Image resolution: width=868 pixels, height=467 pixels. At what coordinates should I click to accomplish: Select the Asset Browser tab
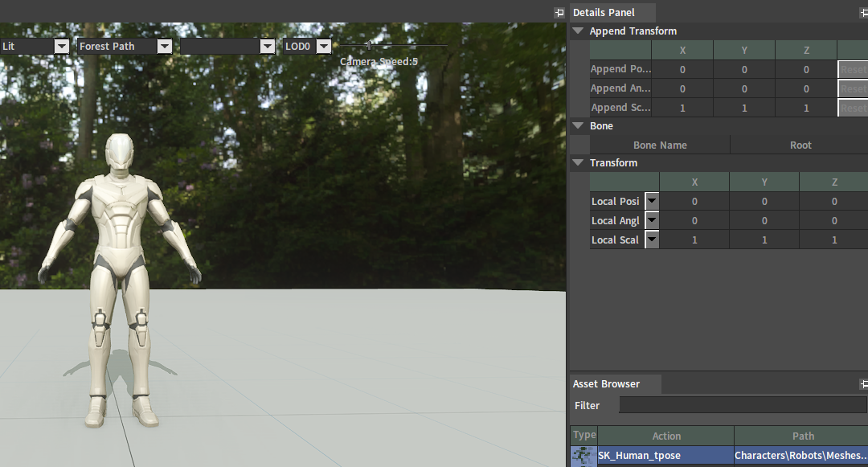pos(606,384)
